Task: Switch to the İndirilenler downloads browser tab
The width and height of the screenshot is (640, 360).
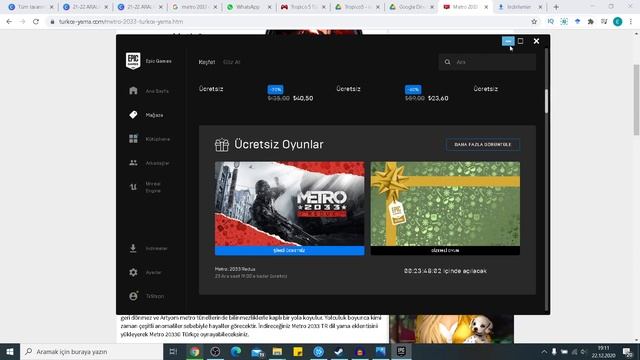Action: click(519, 7)
